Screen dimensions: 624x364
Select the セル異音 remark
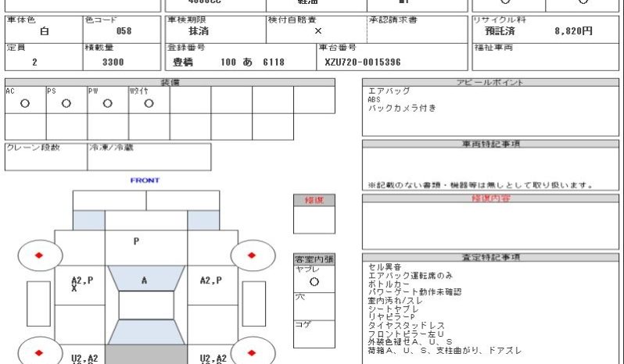coord(385,267)
